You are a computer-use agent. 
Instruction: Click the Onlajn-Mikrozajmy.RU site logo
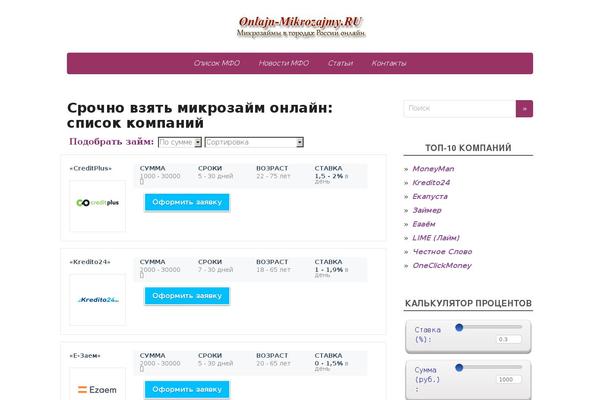tap(301, 26)
